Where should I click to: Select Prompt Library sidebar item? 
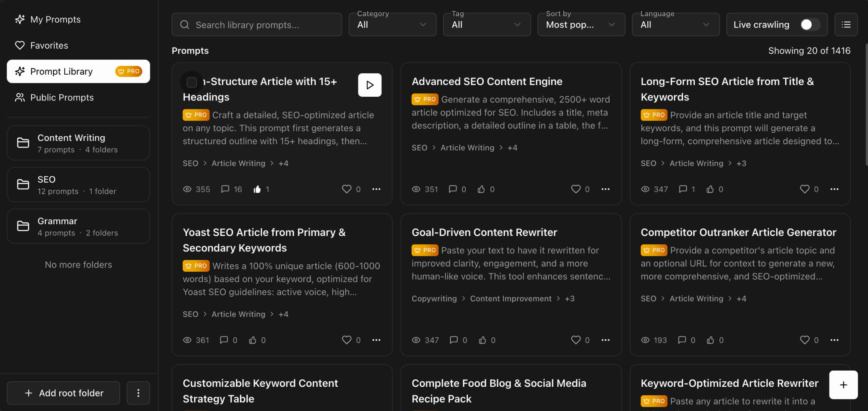coord(78,71)
